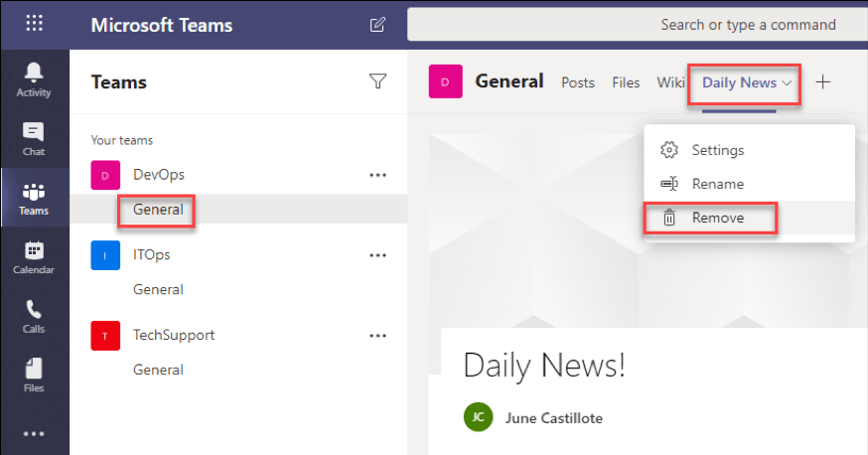Click in the search or command box
This screenshot has width=868, height=455.
638,25
